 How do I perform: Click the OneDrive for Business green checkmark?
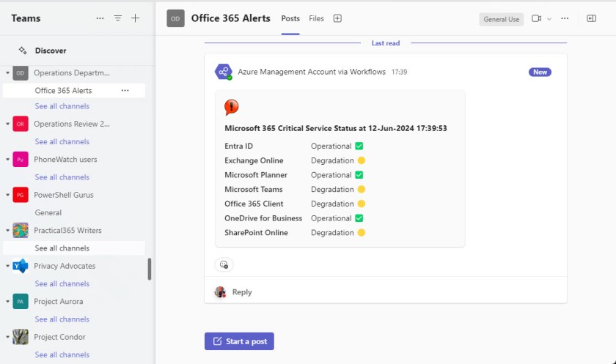point(359,218)
